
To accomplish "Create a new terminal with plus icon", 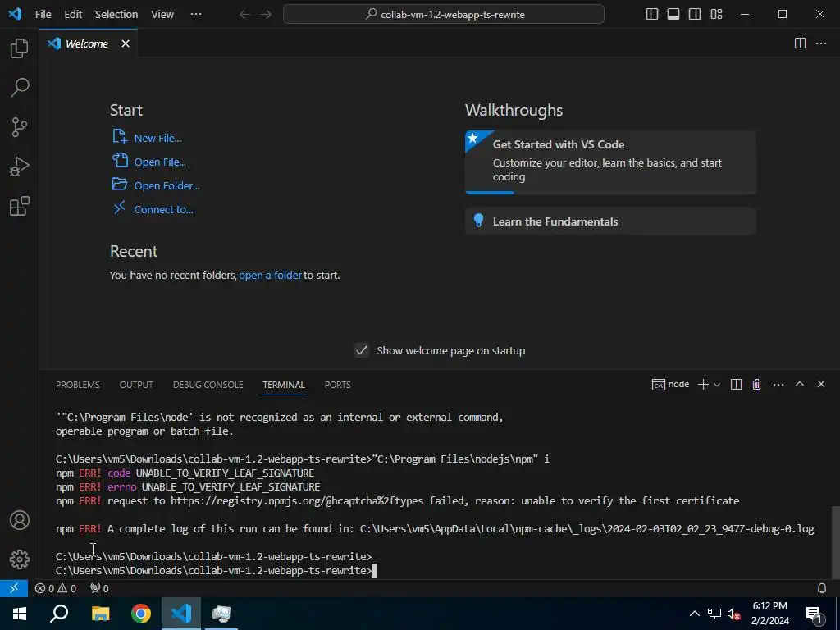I will point(703,384).
